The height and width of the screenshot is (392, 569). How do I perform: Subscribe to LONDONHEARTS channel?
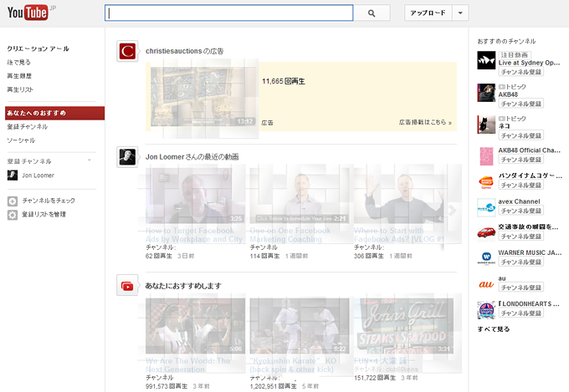(x=520, y=313)
